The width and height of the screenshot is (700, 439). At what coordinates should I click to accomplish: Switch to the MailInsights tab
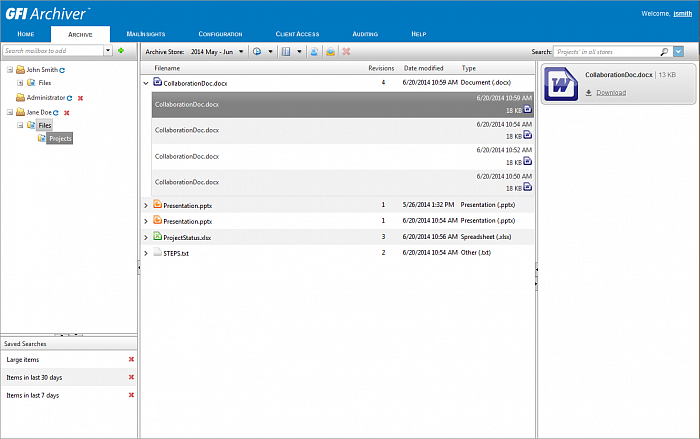[x=145, y=34]
